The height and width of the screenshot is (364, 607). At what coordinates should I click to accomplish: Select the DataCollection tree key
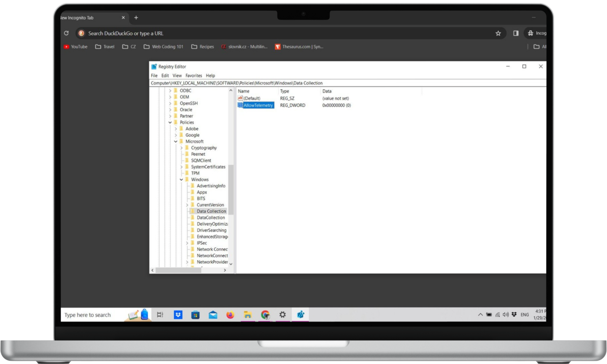pos(211,218)
